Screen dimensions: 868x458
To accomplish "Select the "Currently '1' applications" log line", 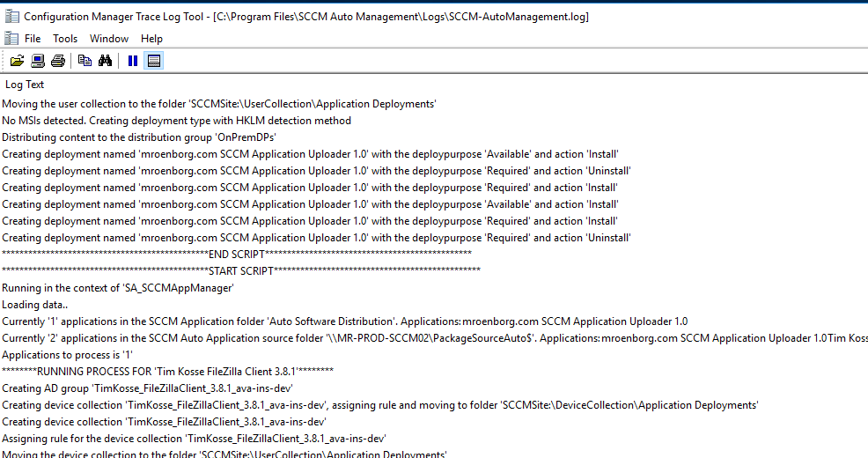I will point(345,321).
